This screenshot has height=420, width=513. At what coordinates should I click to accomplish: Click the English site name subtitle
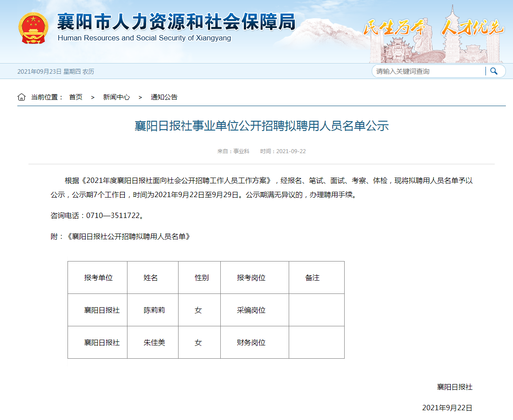(144, 38)
